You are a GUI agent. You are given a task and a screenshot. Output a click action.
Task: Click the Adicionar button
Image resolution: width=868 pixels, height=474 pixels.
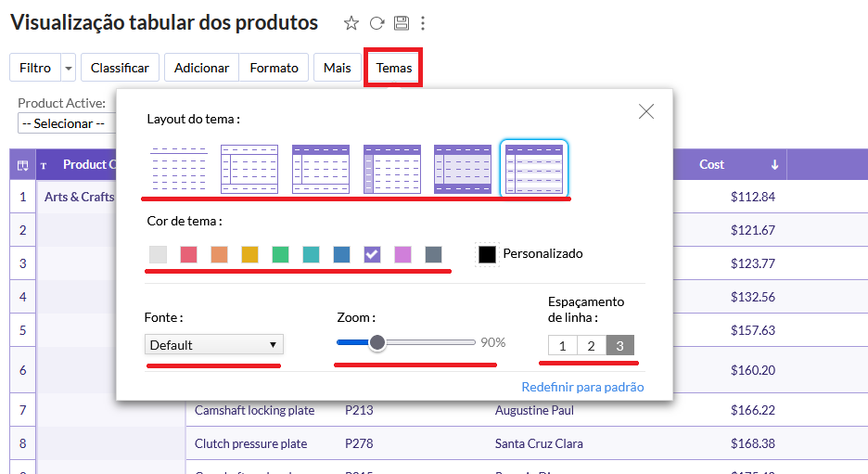tap(201, 68)
